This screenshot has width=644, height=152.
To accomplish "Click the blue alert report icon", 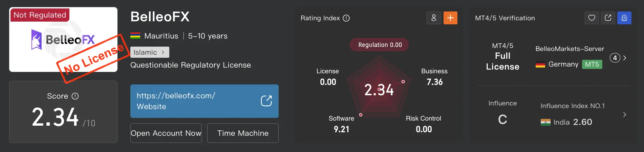I will coord(624,18).
